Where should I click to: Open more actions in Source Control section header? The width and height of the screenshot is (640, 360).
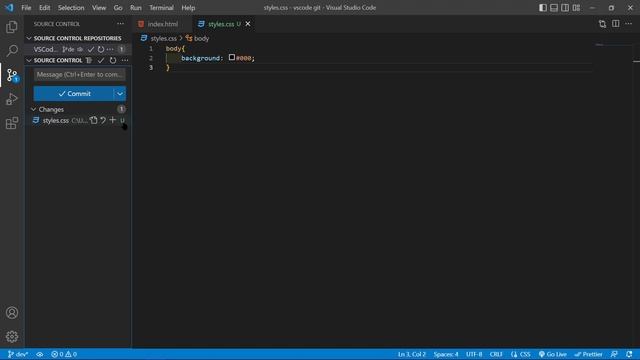(125, 60)
